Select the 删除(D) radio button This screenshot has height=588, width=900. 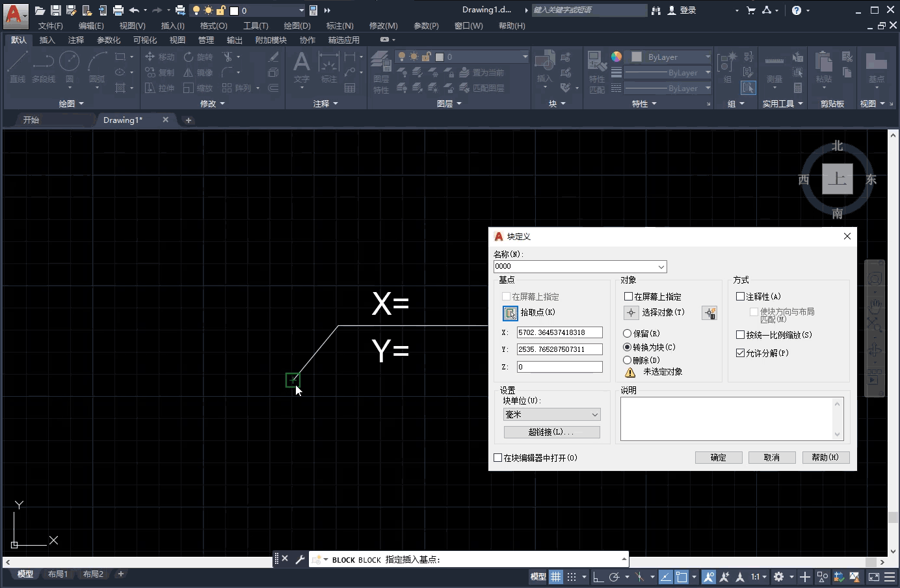coord(628,360)
